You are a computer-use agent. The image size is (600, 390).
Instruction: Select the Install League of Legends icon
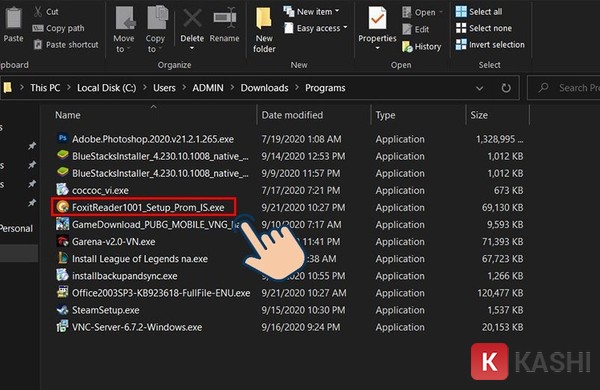62,258
